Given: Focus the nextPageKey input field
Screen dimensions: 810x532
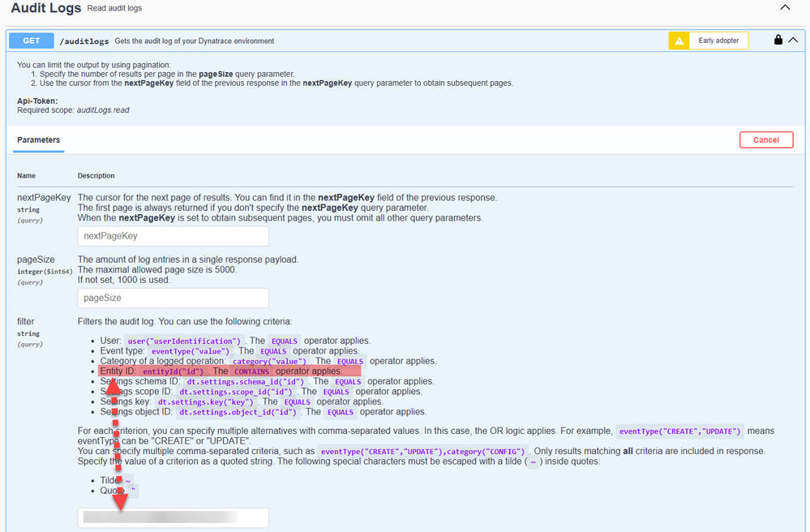Looking at the screenshot, I should click(x=173, y=236).
